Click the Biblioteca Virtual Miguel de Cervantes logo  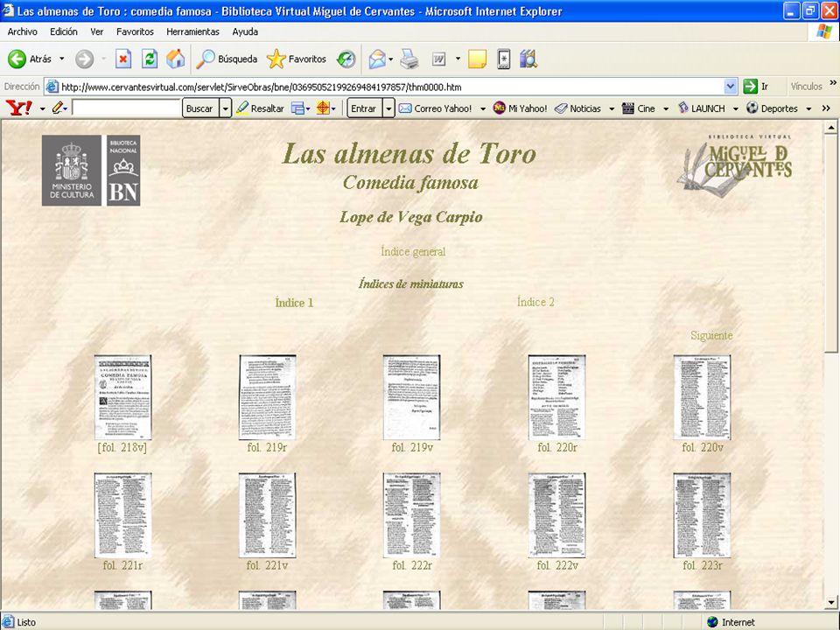coord(734,164)
